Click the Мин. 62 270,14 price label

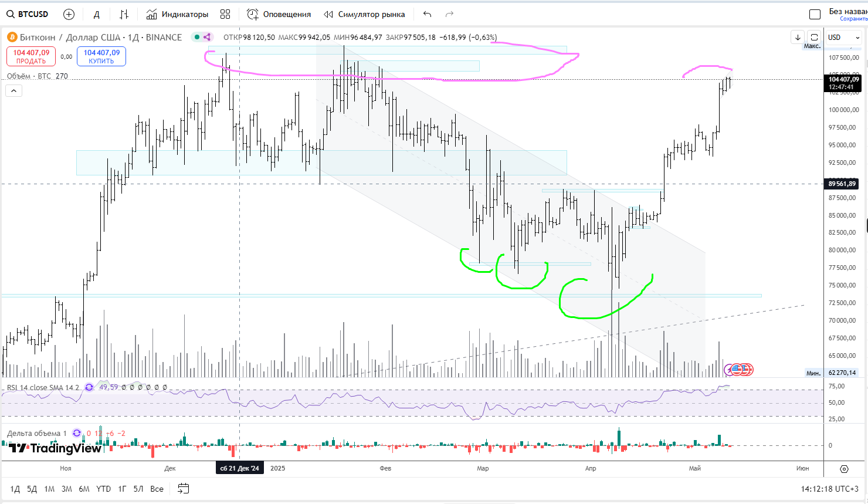(x=832, y=373)
